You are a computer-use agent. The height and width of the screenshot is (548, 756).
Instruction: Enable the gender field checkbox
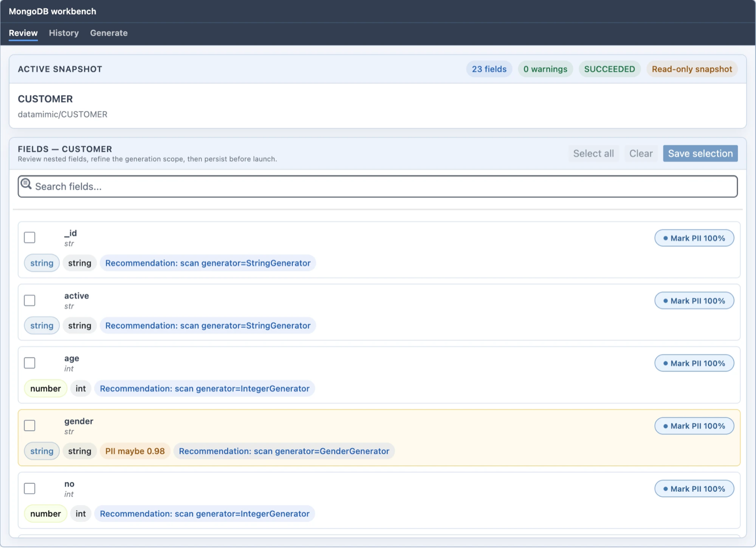[x=30, y=426]
